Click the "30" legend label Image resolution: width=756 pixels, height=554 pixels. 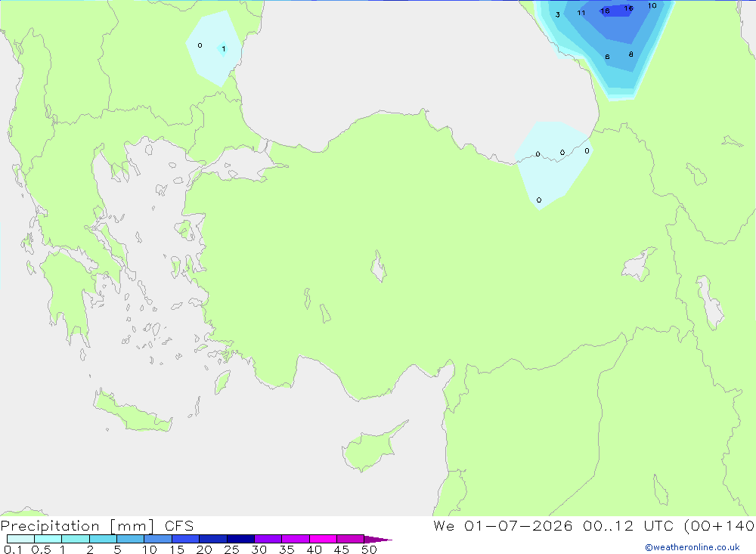point(259,549)
